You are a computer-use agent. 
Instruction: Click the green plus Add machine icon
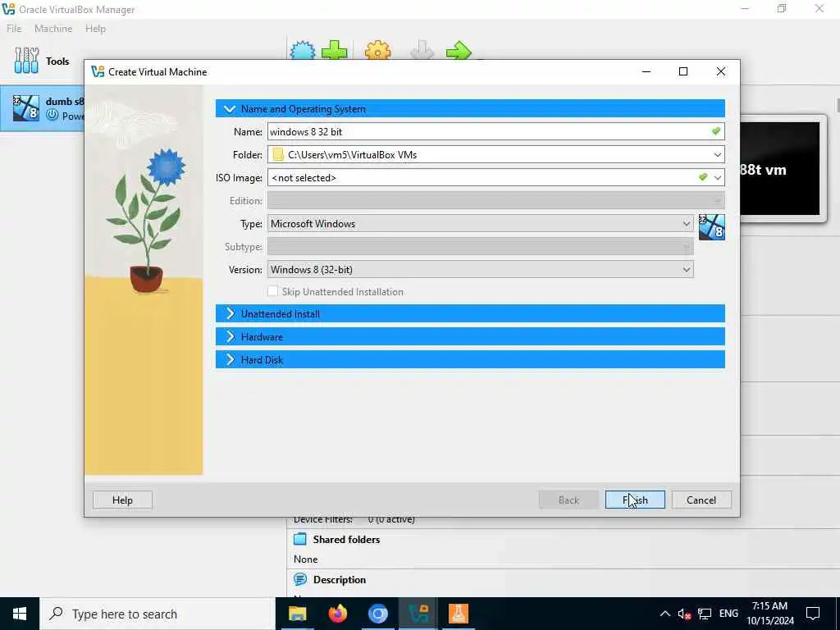pyautogui.click(x=335, y=50)
